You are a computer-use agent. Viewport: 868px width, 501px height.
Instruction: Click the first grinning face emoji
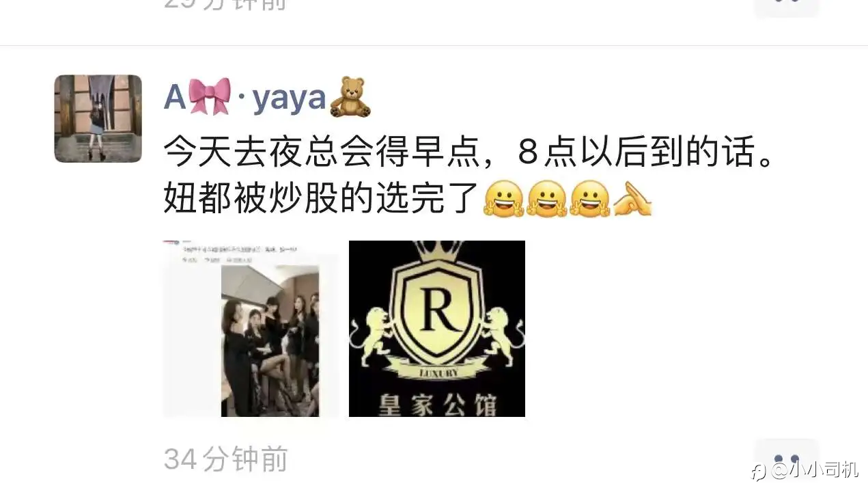pos(503,200)
